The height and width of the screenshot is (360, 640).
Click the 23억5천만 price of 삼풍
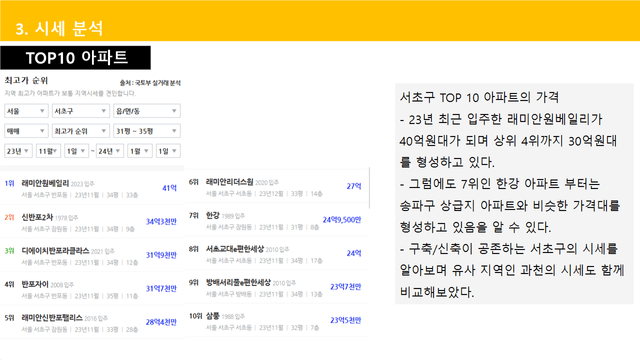346,320
